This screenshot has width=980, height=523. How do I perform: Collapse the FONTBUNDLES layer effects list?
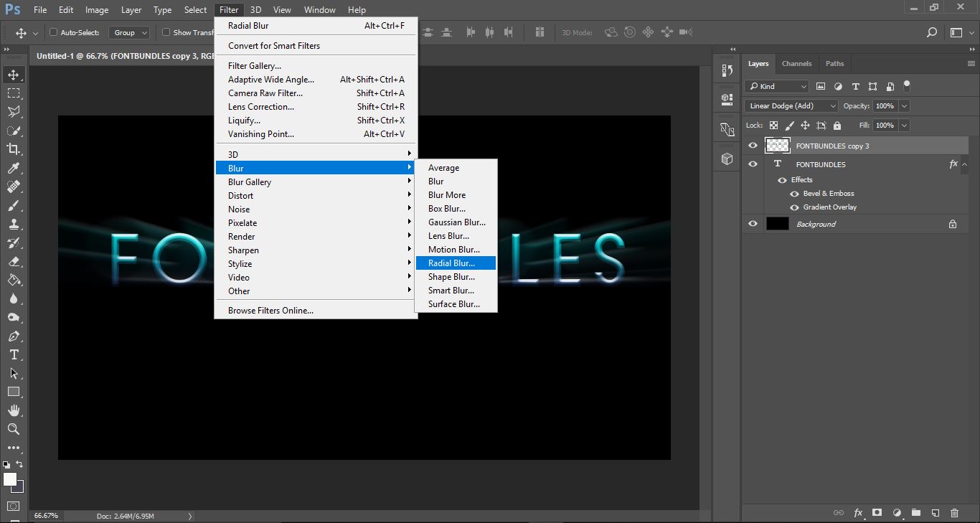tap(965, 164)
